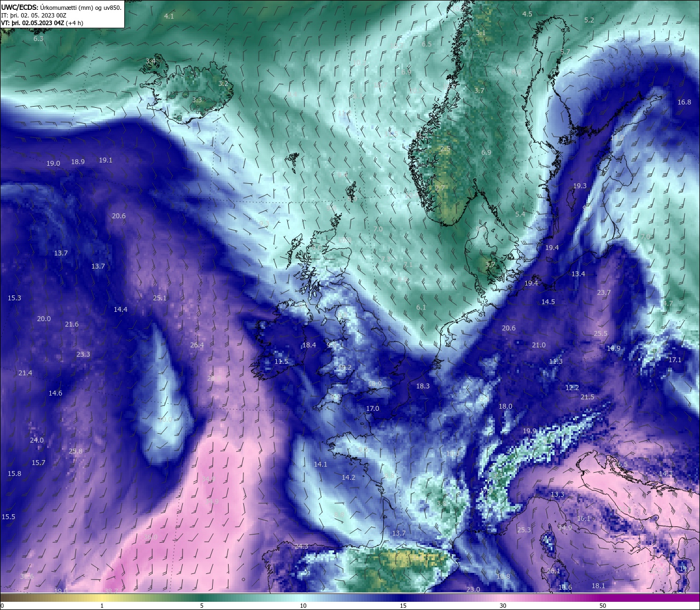The height and width of the screenshot is (610, 700).
Task: Click the 3.2 value over Iceland
Action: [223, 84]
